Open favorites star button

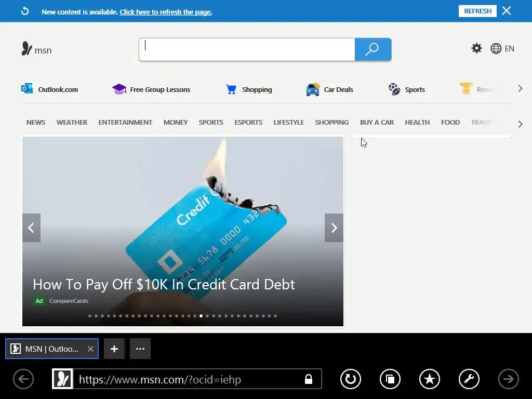click(430, 379)
